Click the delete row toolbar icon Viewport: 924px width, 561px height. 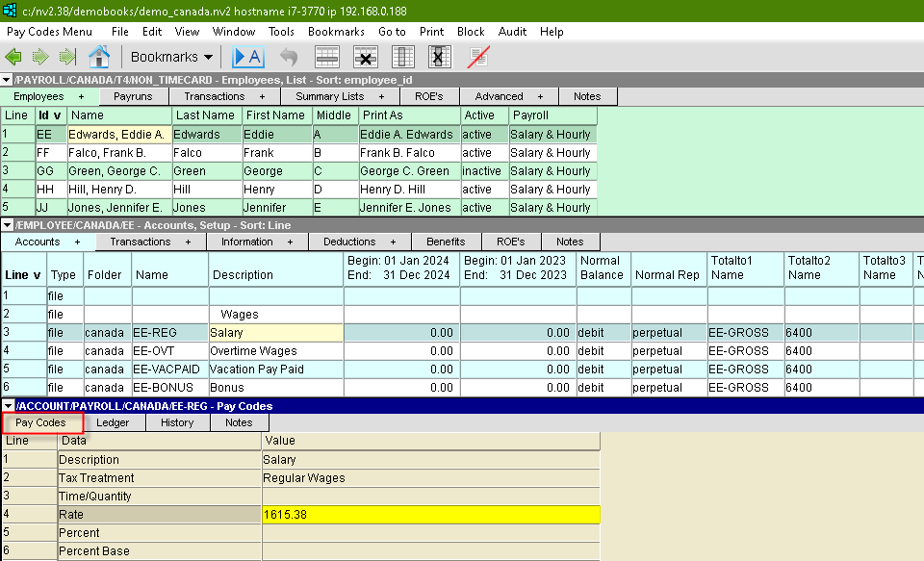click(365, 57)
